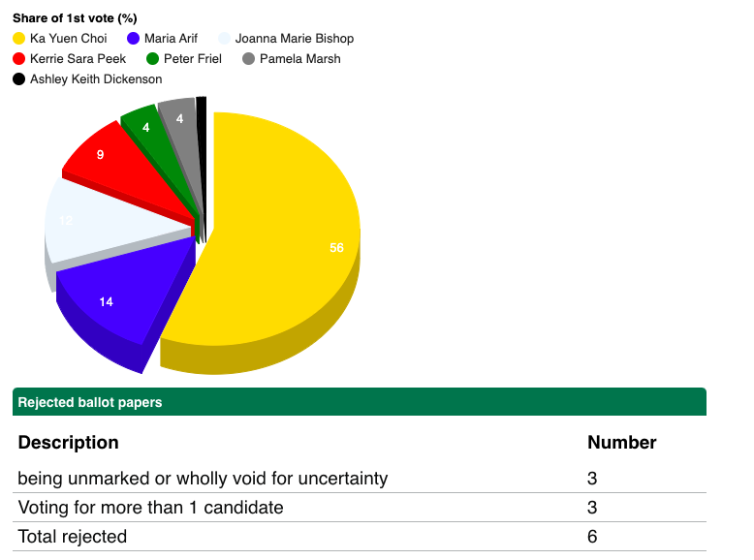Select the red 9 percent pie slice

coord(111,158)
